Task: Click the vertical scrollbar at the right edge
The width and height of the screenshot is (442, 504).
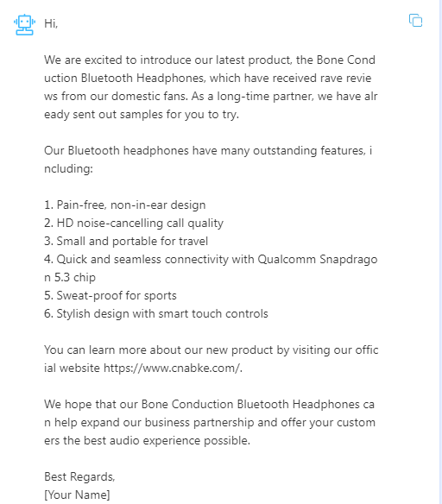Action: click(x=440, y=252)
